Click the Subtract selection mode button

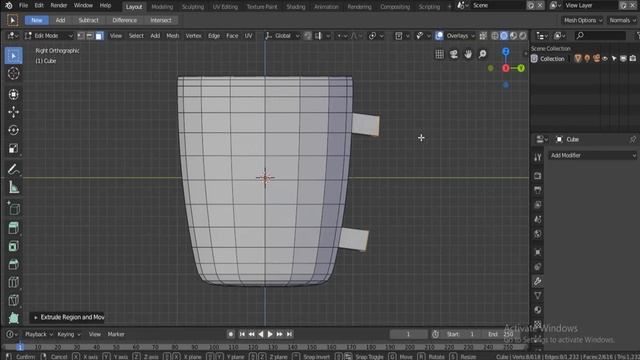pyautogui.click(x=88, y=20)
